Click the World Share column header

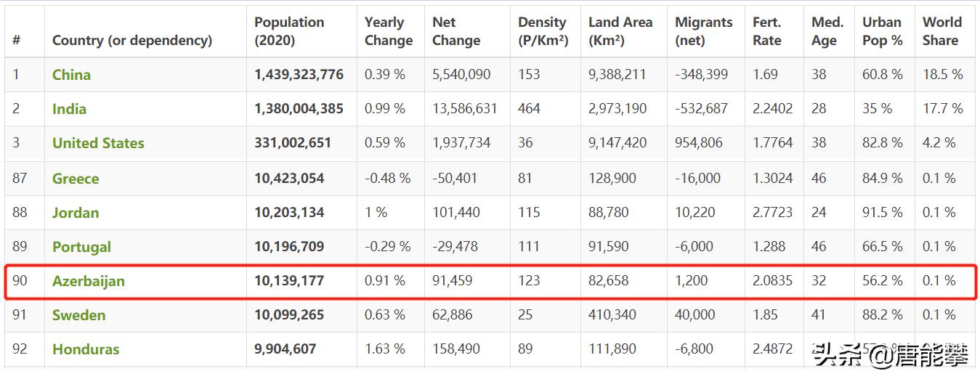click(941, 31)
